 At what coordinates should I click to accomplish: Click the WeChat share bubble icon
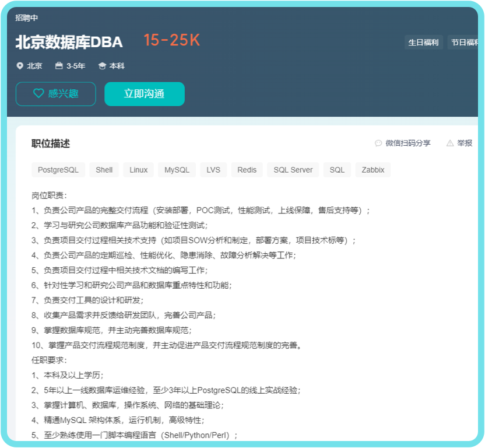[378, 143]
